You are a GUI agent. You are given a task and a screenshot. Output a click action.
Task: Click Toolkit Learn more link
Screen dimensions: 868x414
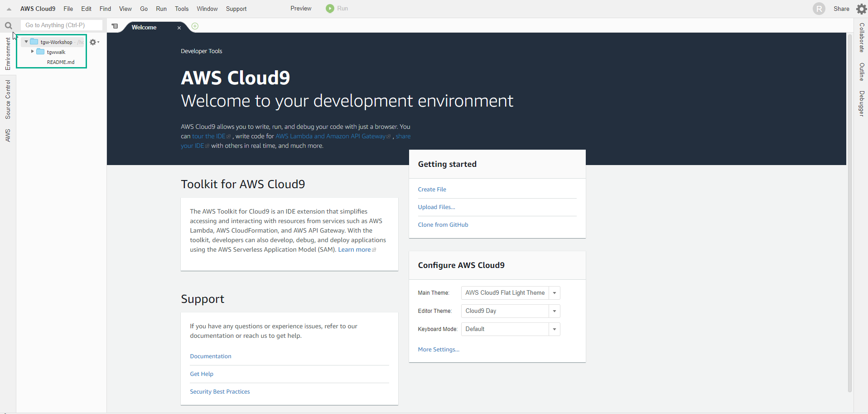pos(357,250)
